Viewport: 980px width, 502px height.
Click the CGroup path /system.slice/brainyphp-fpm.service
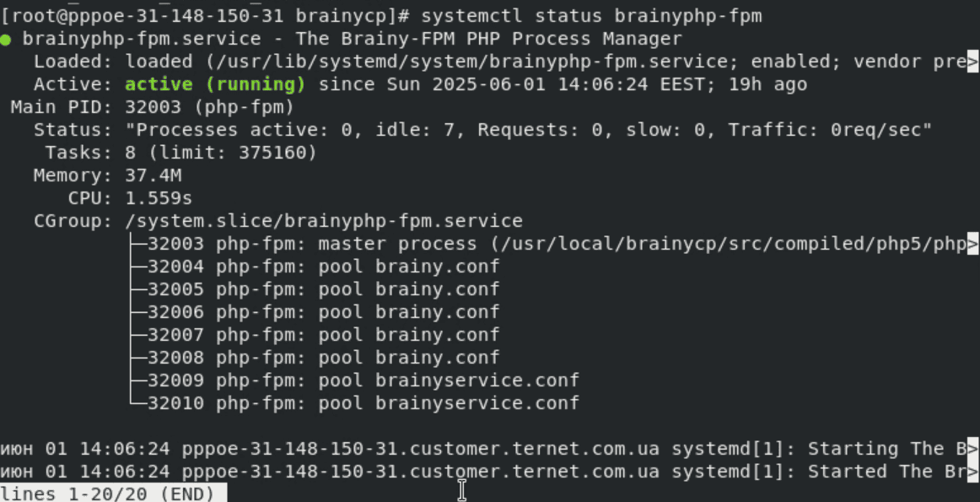click(324, 221)
